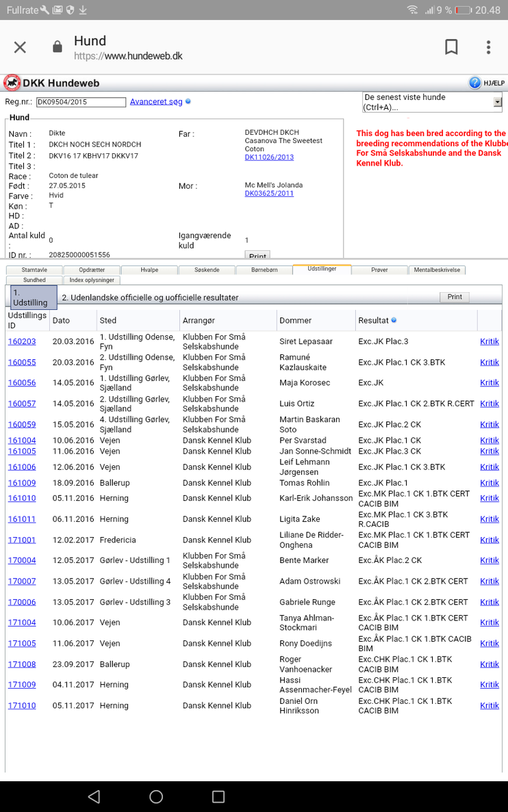508x812 pixels.
Task: Click the Dato column header
Action: [61, 321]
